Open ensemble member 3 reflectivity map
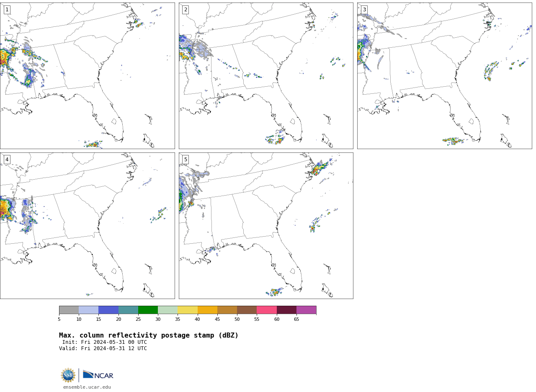 (x=444, y=76)
